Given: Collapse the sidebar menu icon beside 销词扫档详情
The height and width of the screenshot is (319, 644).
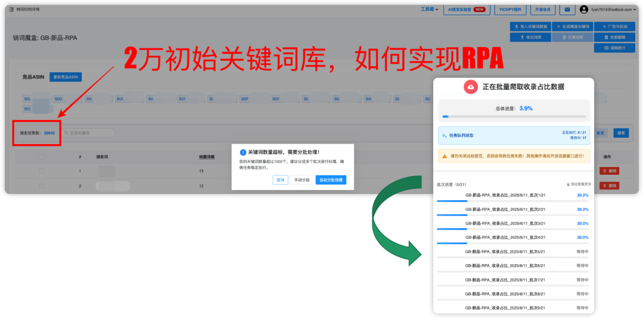Looking at the screenshot, I should (11, 9).
